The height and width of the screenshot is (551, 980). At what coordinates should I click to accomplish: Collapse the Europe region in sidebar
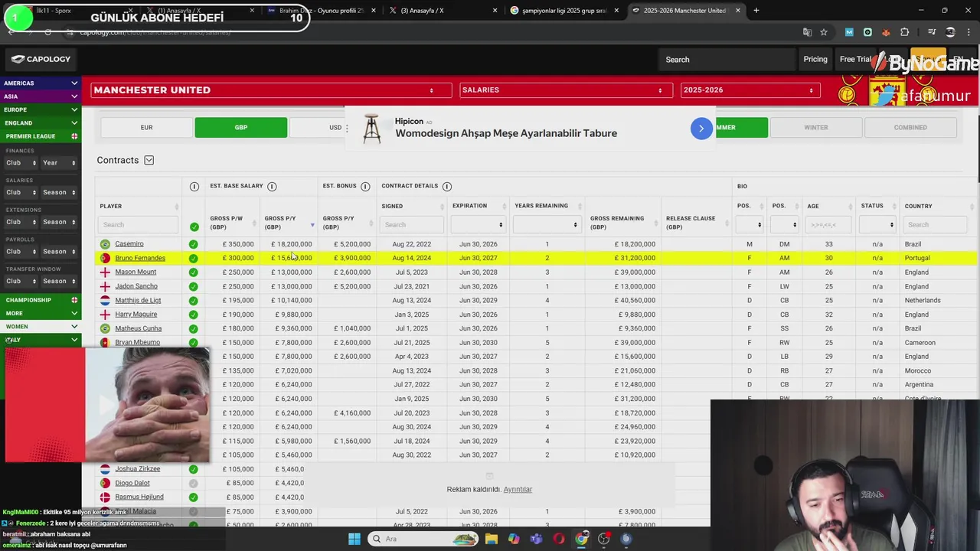tap(41, 109)
